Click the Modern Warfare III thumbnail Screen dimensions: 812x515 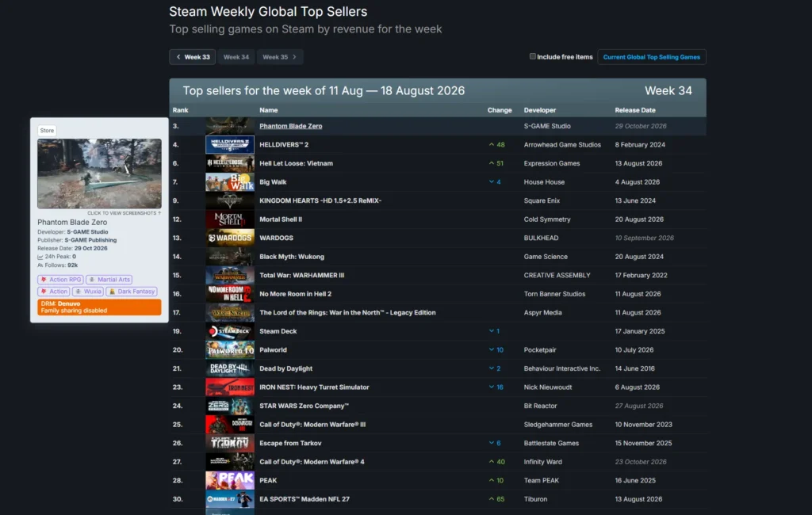pyautogui.click(x=230, y=424)
